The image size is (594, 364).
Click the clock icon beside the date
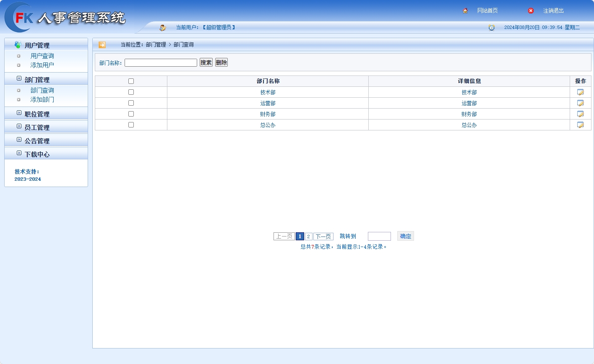[492, 28]
